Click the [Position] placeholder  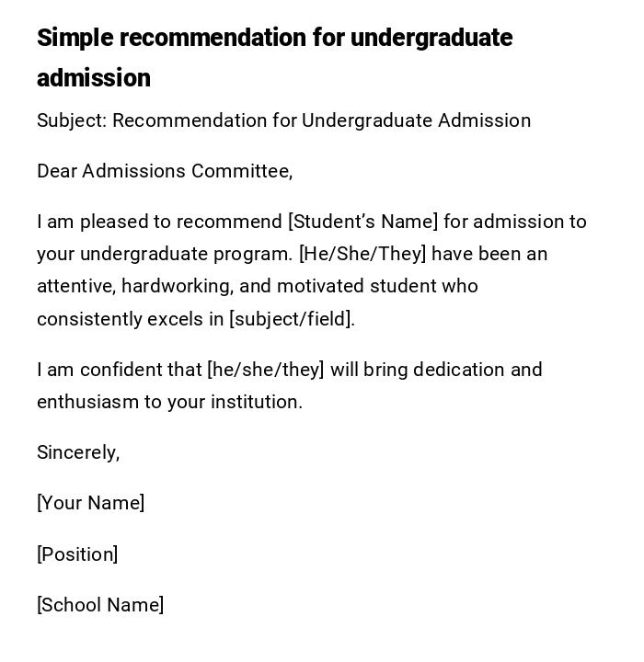[x=77, y=554]
